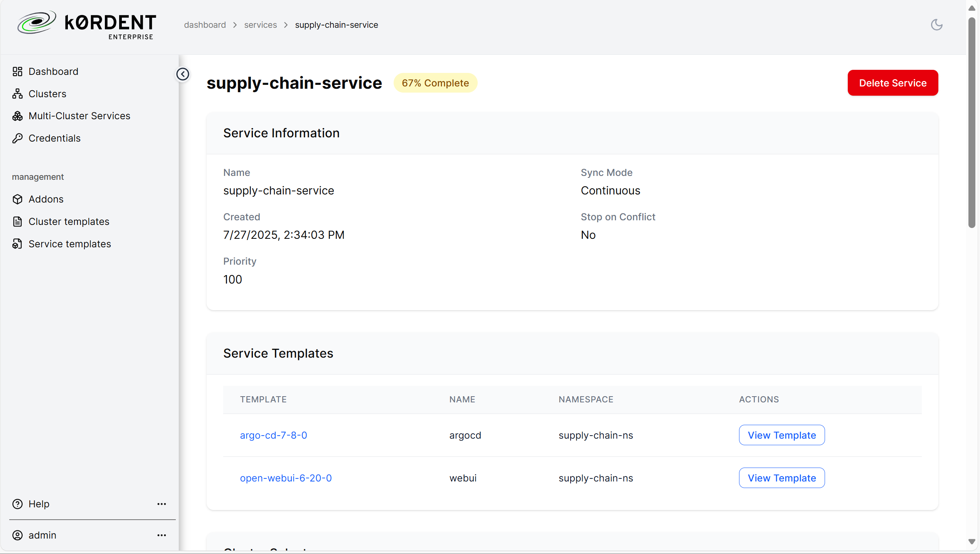This screenshot has height=554, width=980.
Task: Click the Credentials key icon
Action: (x=17, y=138)
